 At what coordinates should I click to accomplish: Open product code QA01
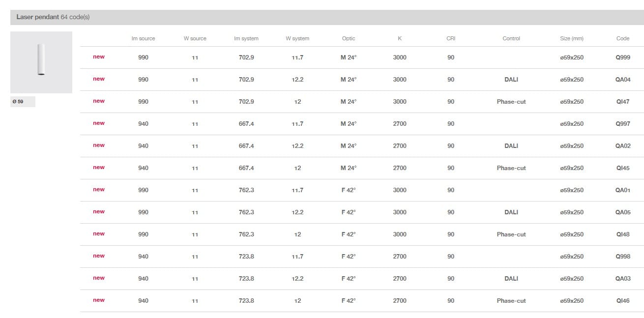(x=622, y=190)
